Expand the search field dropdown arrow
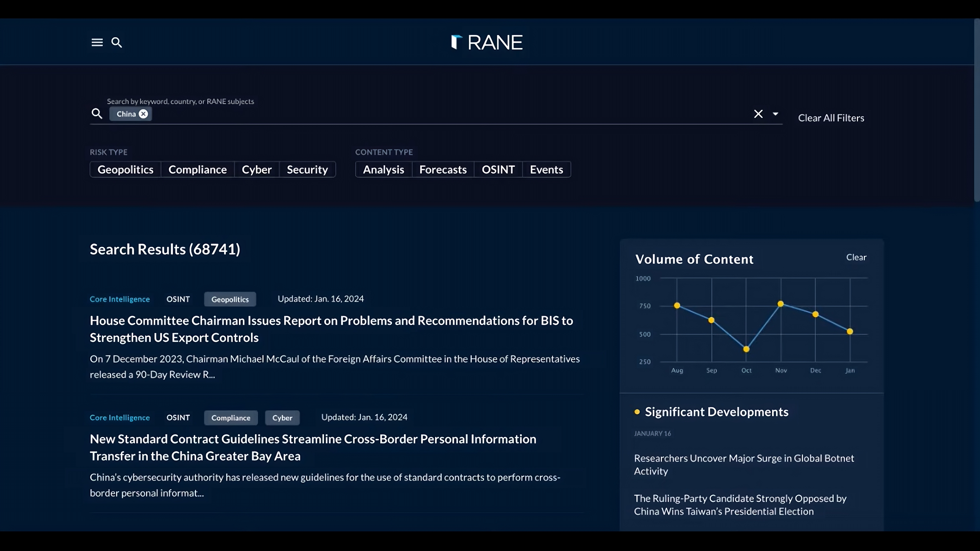 (x=775, y=114)
